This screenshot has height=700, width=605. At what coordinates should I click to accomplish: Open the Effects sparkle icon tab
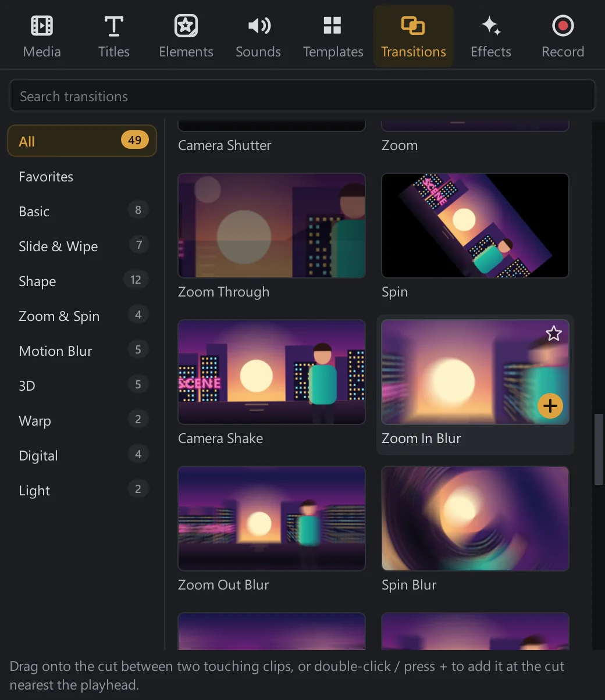coord(491,26)
